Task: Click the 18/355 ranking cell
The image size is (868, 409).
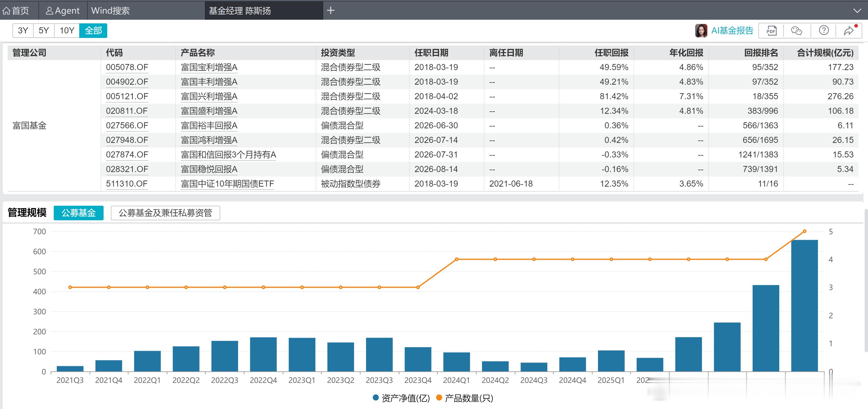Action: coord(765,96)
